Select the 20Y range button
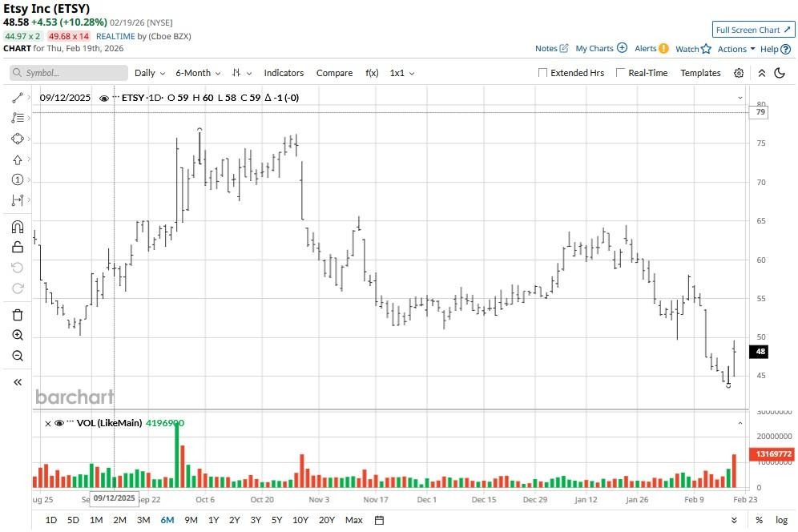Screen dimensions: 798x532 [326, 520]
